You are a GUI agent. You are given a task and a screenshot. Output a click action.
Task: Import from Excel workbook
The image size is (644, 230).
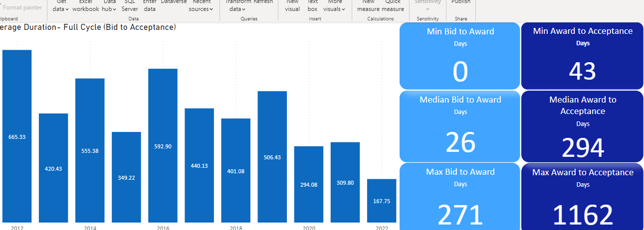(86, 5)
